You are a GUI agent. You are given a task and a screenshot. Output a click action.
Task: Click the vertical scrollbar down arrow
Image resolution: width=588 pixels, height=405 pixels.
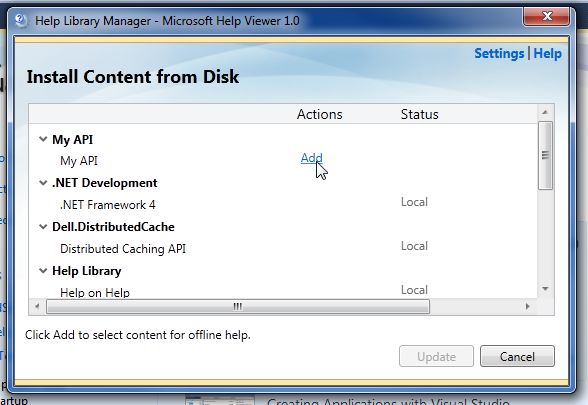pyautogui.click(x=545, y=289)
